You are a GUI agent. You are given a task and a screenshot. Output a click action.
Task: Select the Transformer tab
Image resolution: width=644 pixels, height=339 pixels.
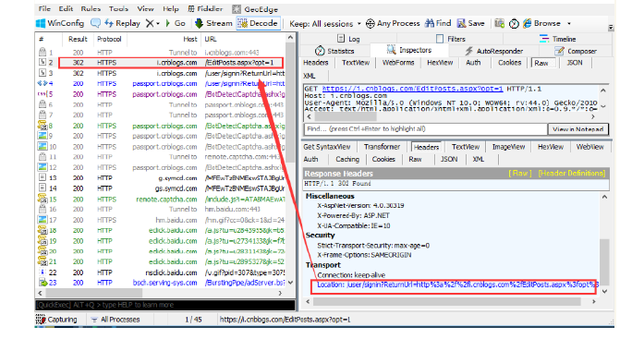click(x=382, y=147)
